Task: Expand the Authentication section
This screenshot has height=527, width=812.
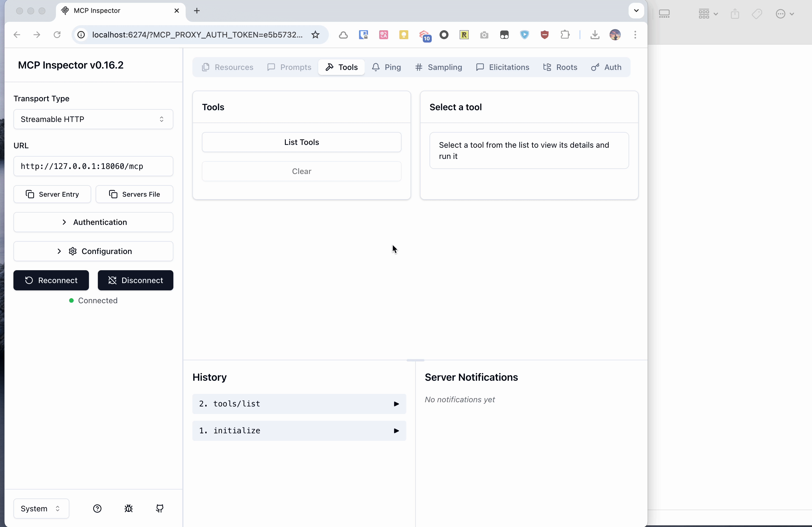Action: [x=93, y=222]
